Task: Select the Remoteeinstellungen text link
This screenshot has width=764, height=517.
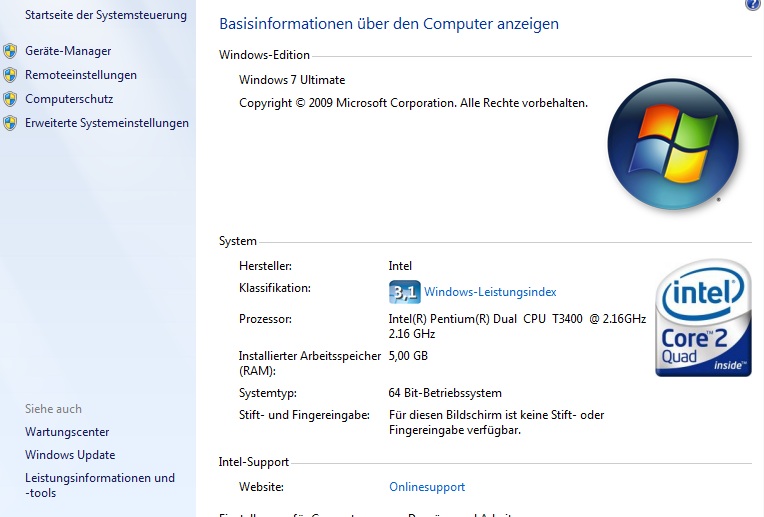Action: point(81,75)
